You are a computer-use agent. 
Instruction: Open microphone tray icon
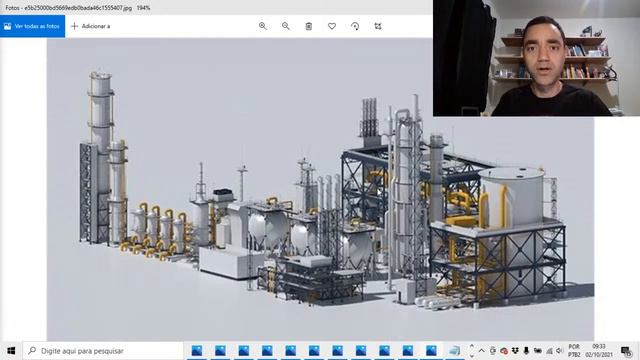tap(527, 351)
